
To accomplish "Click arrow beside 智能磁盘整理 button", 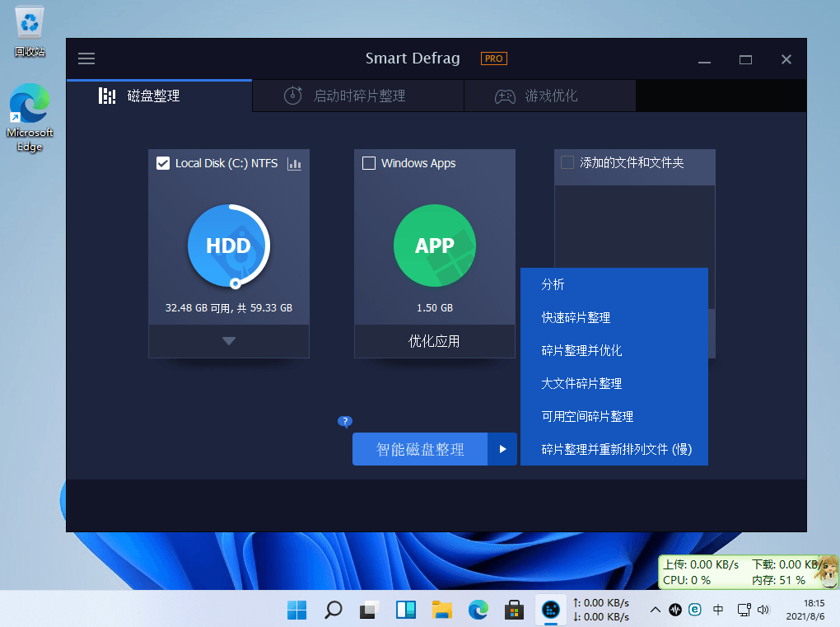I will (x=502, y=449).
